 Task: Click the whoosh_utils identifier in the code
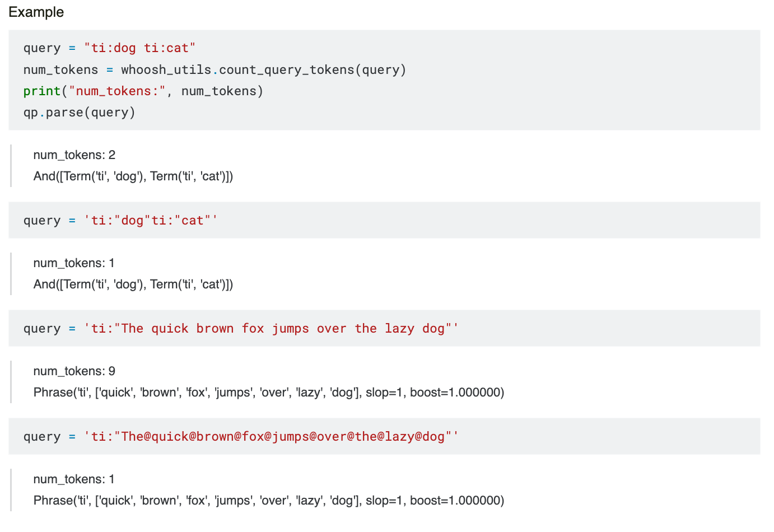click(166, 70)
